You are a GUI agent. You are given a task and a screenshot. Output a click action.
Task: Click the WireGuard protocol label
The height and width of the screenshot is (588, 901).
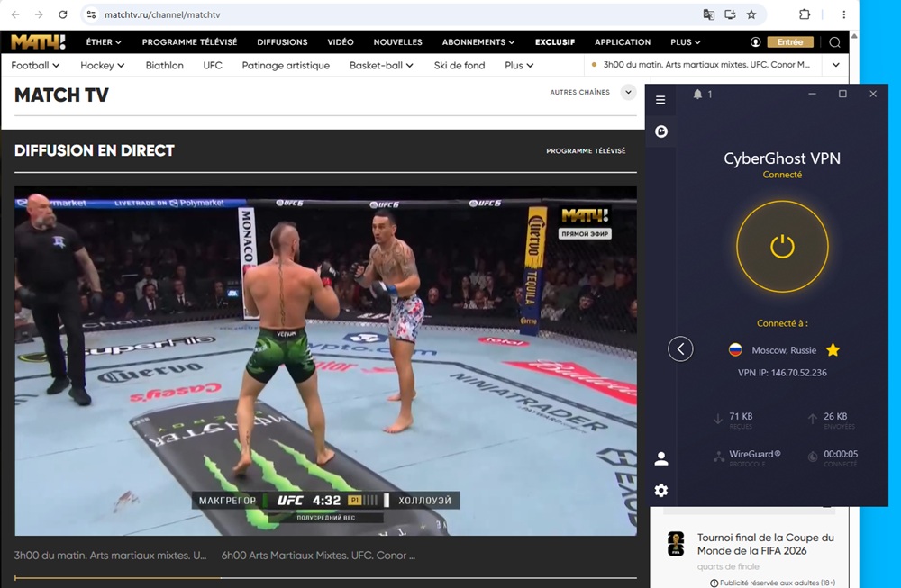click(x=754, y=454)
